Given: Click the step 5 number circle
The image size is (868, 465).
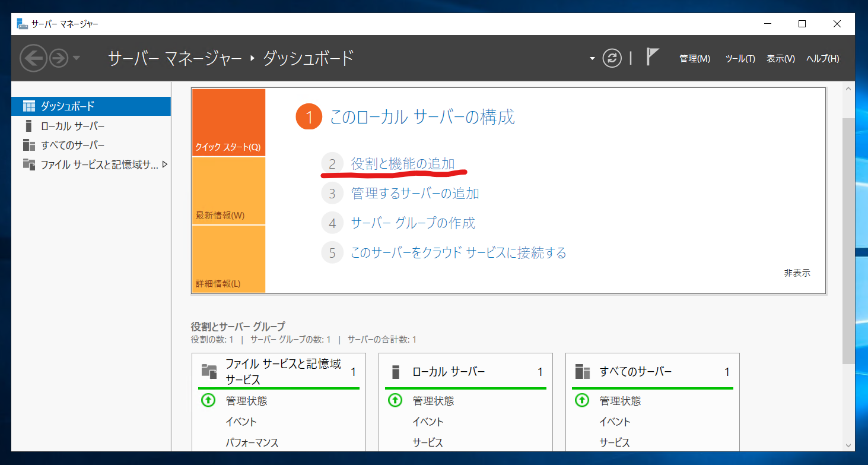Looking at the screenshot, I should coord(332,253).
